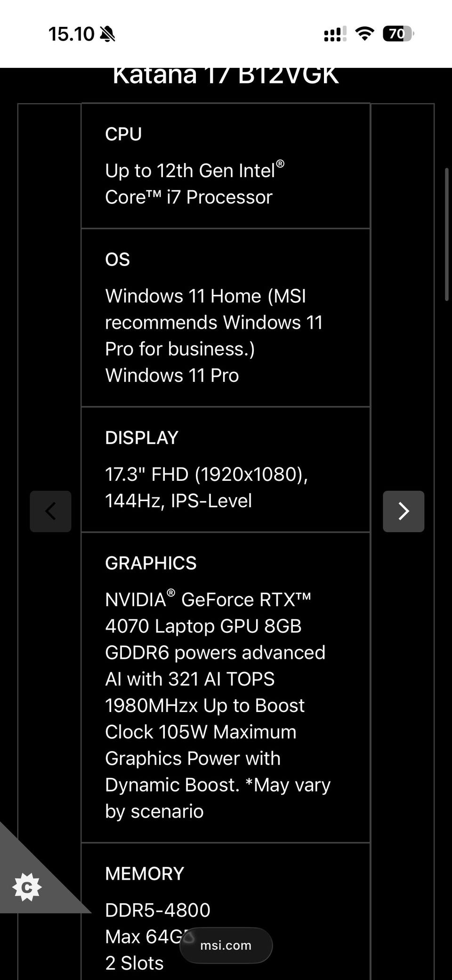This screenshot has height=980, width=452.
Task: Tap the CPU specification heading
Action: (123, 134)
